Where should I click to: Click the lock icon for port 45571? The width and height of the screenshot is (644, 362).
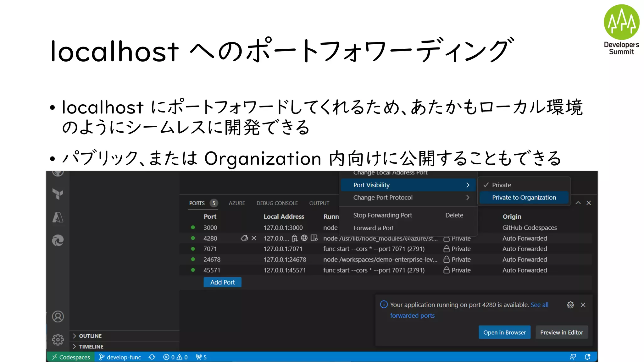point(446,270)
